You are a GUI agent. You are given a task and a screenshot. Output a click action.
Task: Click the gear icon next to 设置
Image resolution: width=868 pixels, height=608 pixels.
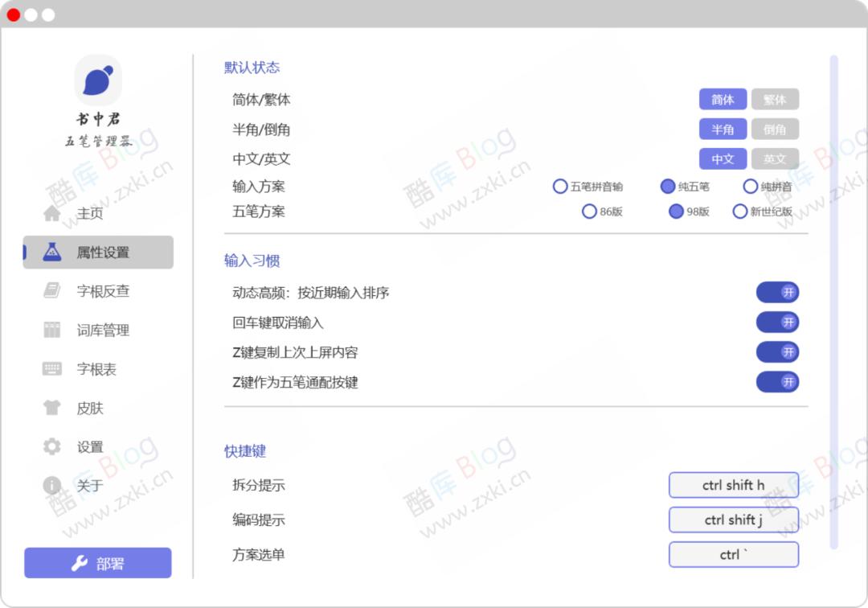click(51, 446)
